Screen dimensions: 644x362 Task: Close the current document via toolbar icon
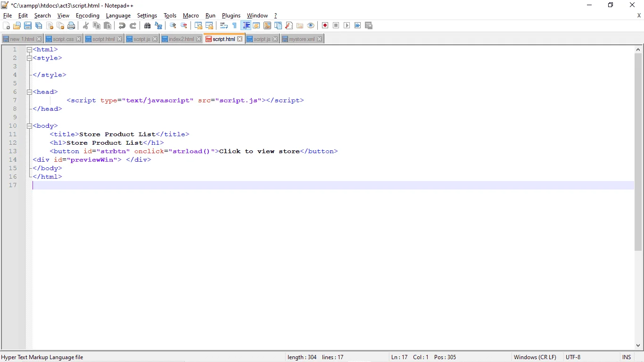point(50,25)
